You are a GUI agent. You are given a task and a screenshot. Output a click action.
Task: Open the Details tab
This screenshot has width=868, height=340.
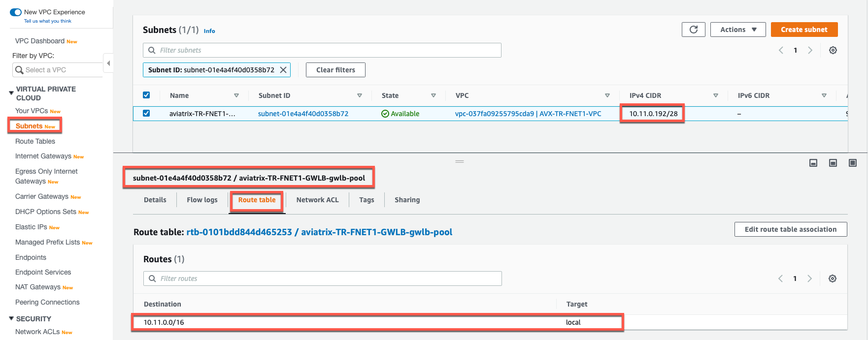tap(155, 200)
